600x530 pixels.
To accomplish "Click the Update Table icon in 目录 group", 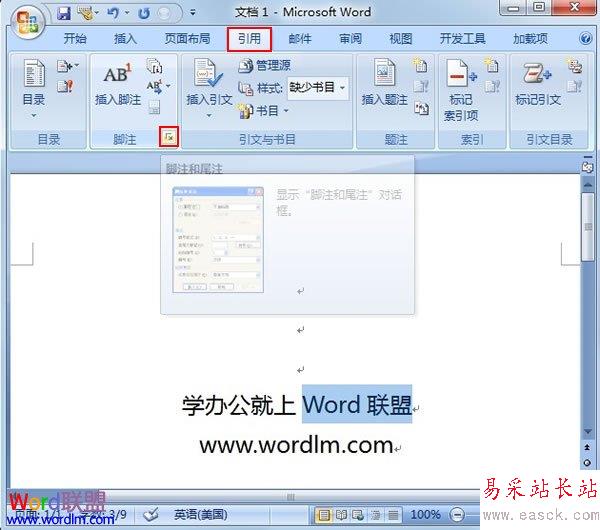I will click(65, 86).
